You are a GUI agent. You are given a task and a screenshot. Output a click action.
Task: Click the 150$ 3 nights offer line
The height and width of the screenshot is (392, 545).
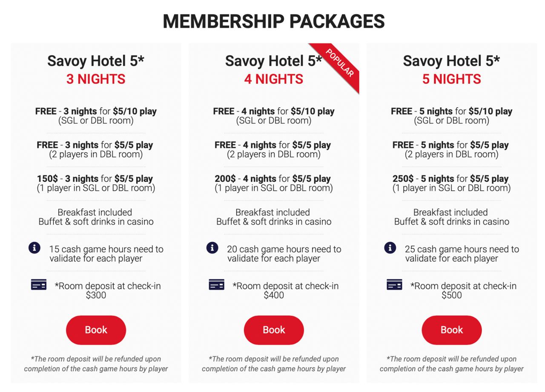tap(95, 179)
